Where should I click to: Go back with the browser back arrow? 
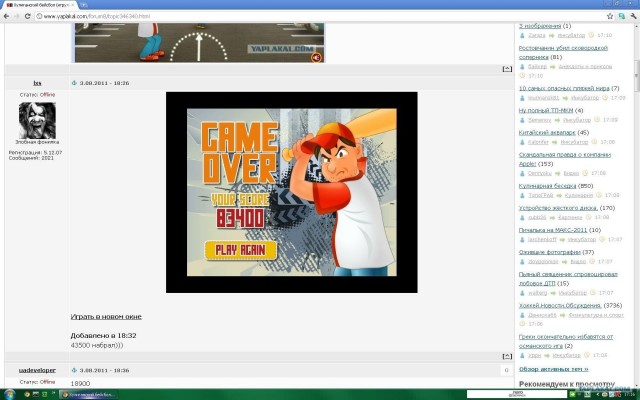[6, 16]
